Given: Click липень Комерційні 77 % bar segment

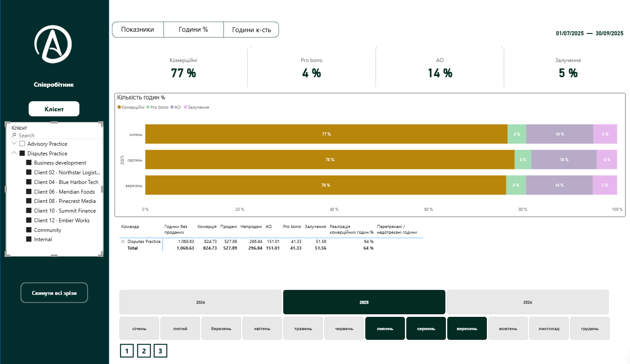Looking at the screenshot, I should [x=326, y=134].
